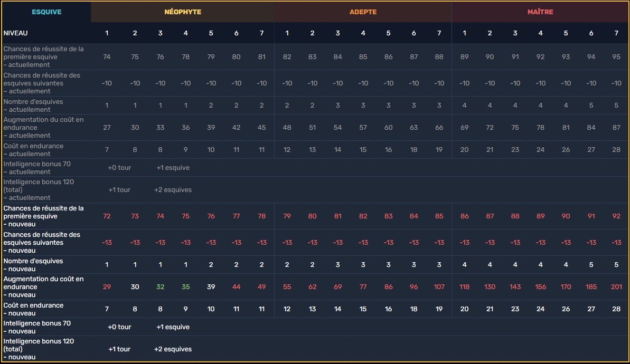The height and width of the screenshot is (364, 630).
Task: Click the red value 107
Action: [439, 287]
